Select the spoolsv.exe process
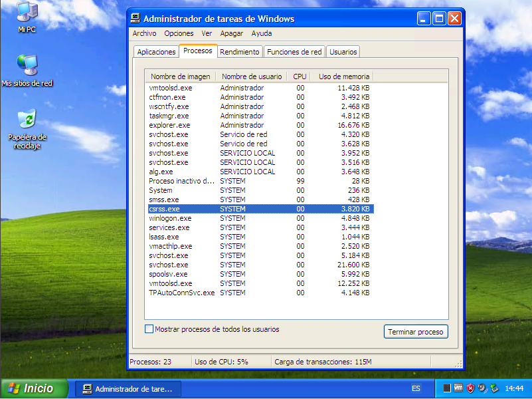Screen dimensions: 532x399 (x=260, y=274)
